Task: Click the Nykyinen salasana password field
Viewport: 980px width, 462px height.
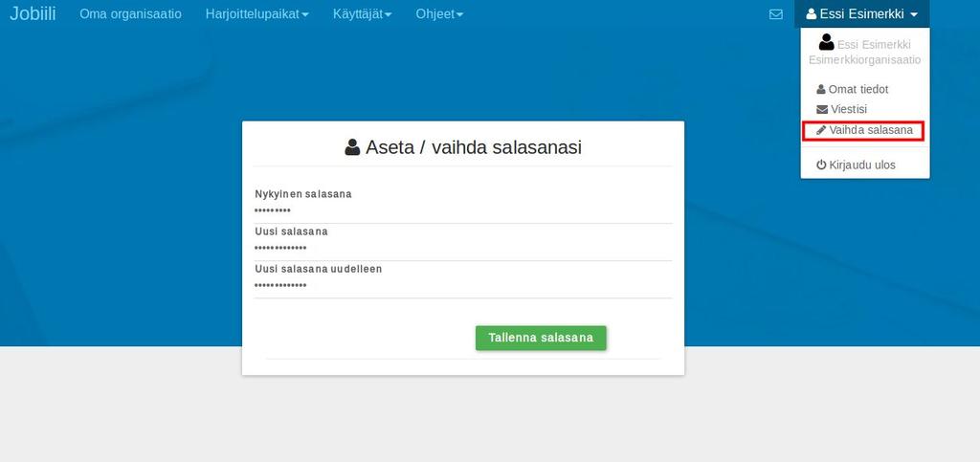Action: pyautogui.click(x=463, y=211)
